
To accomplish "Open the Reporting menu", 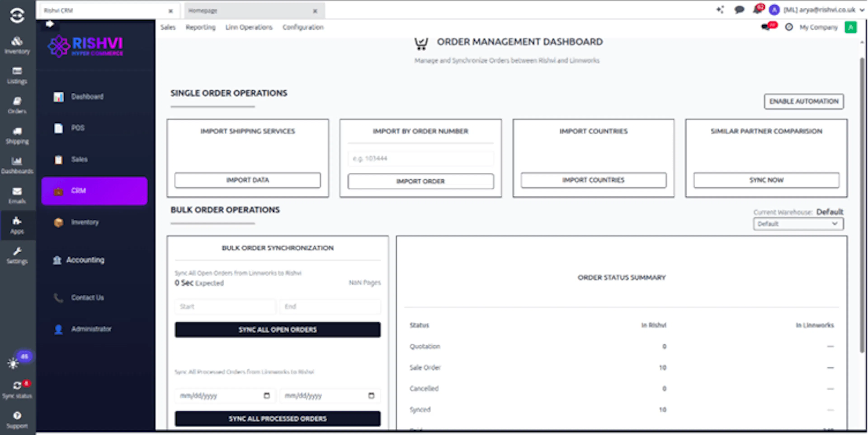I will click(200, 27).
